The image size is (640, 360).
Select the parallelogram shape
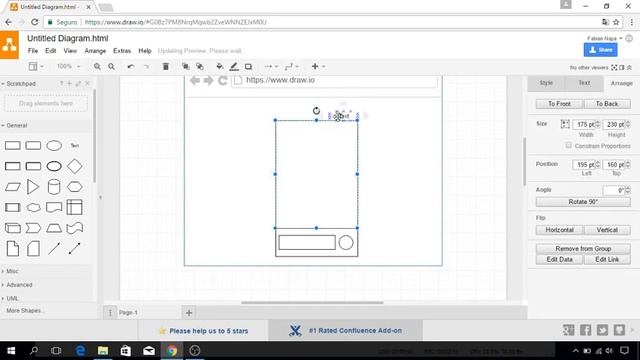click(x=13, y=187)
